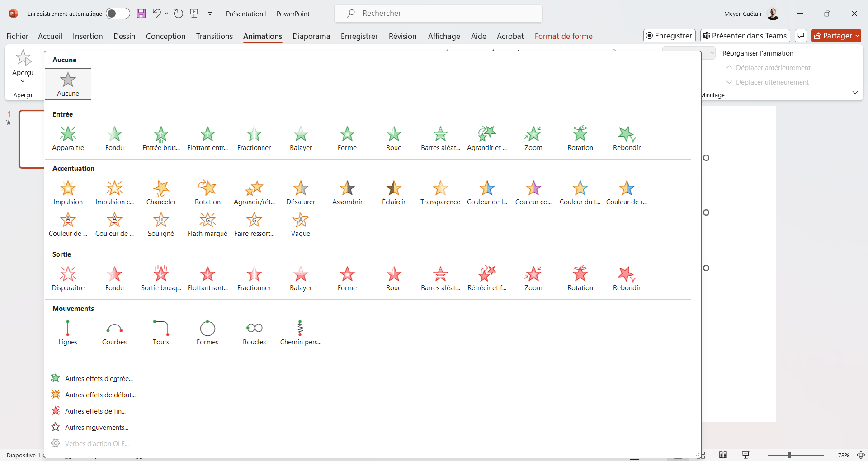Open the Quick Access Toolbar customize dropdown
This screenshot has height=461, width=868.
(x=210, y=14)
